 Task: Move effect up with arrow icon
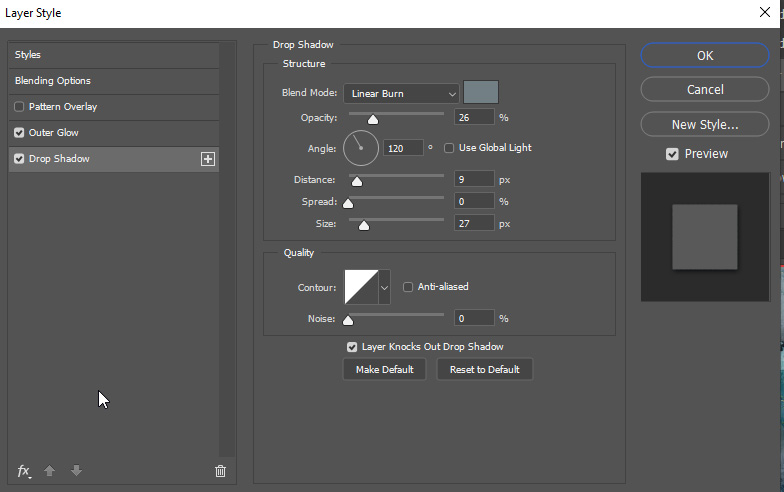50,470
